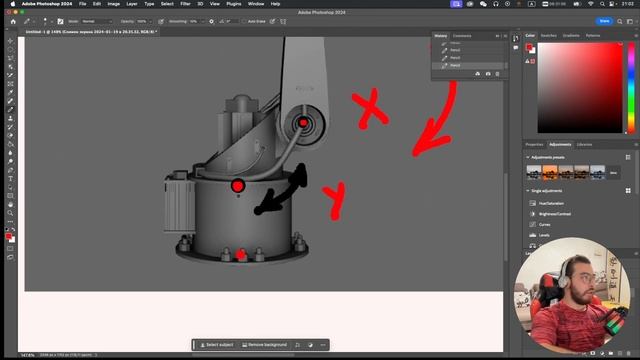Viewport: 640px width, 360px height.
Task: Select the Type tool
Action: pyautogui.click(x=10, y=179)
